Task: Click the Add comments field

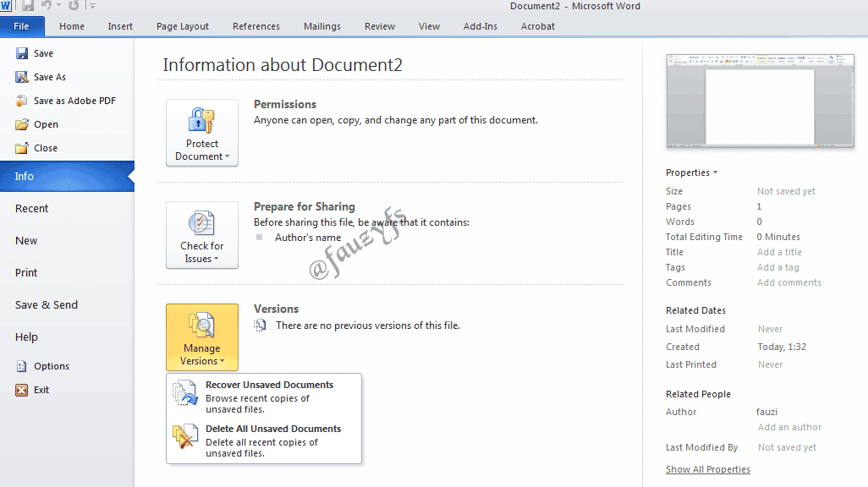Action: [788, 282]
